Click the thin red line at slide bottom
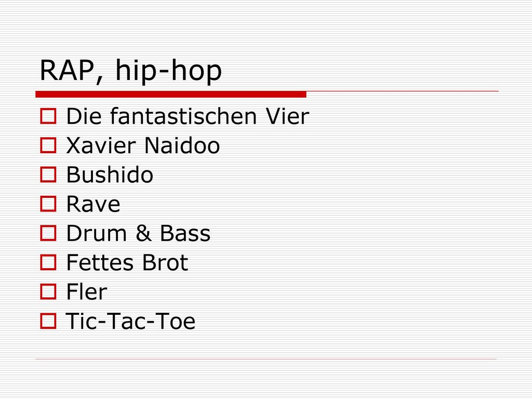The image size is (532, 399). [x=266, y=359]
